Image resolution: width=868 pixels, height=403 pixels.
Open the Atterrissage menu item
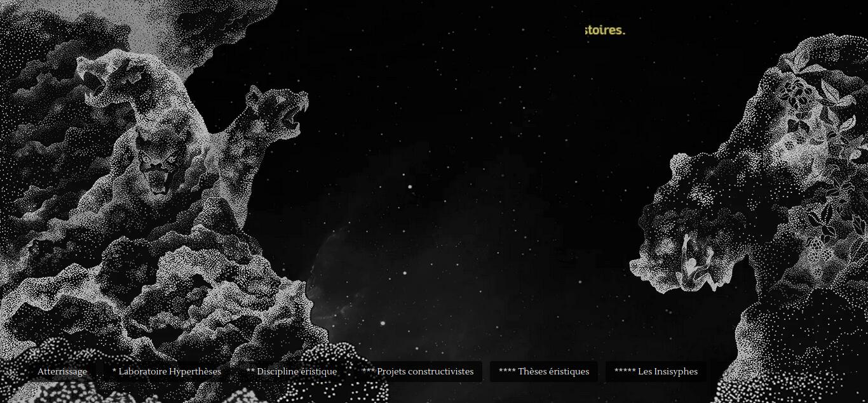point(62,372)
